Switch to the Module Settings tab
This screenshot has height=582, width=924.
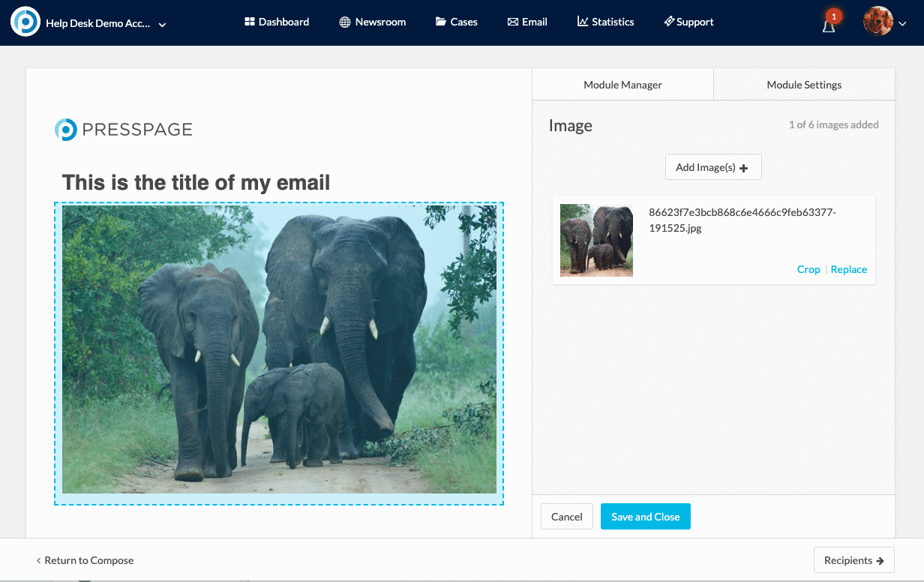click(804, 85)
